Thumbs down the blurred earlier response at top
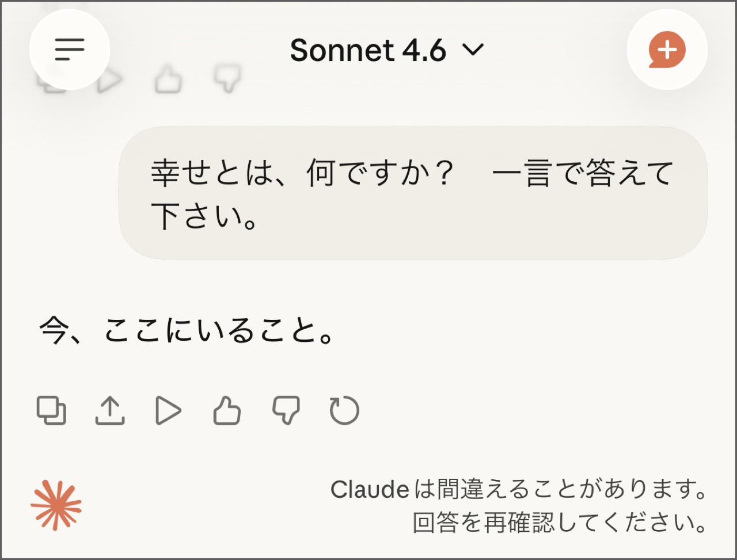737x560 pixels. [x=227, y=79]
